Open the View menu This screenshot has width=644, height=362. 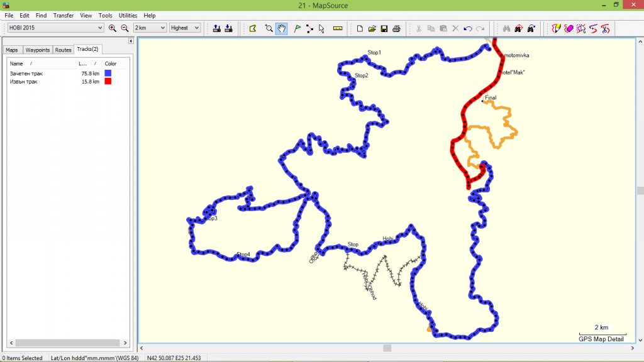pyautogui.click(x=86, y=15)
